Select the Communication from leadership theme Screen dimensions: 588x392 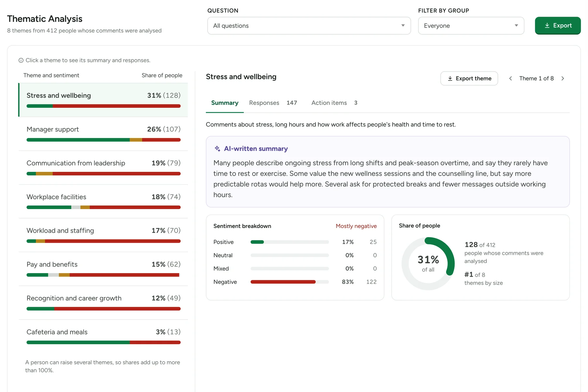pos(103,168)
